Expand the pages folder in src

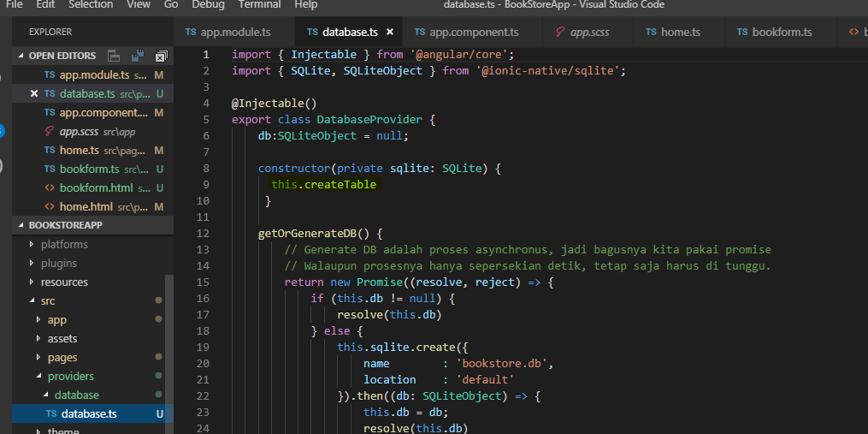pos(62,357)
